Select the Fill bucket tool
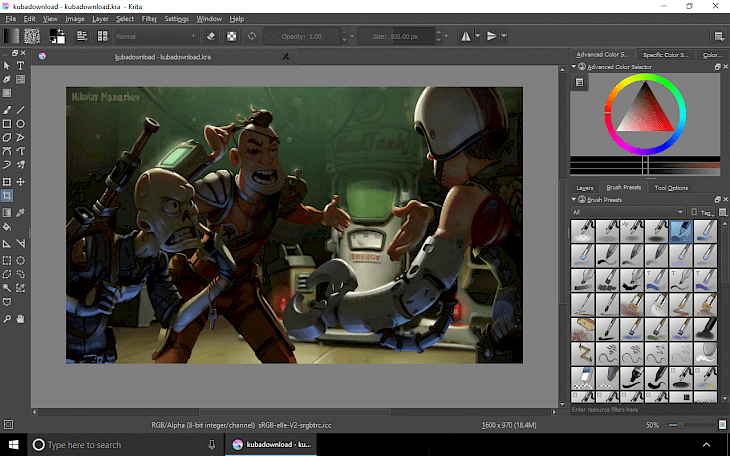Screen dimensions: 730x456 click(x=7, y=227)
